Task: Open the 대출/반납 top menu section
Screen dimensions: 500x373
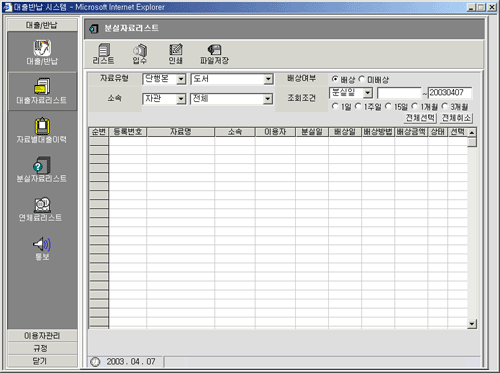Action: tap(42, 25)
